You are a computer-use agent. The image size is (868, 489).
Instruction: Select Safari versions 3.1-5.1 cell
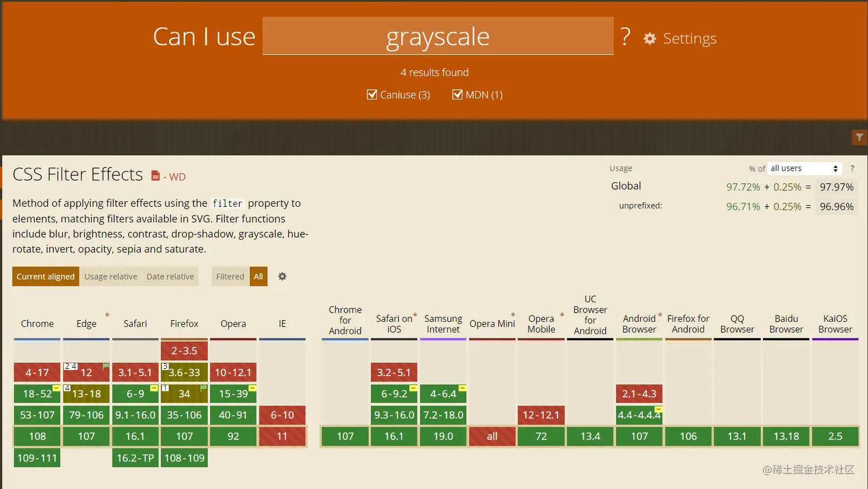(x=135, y=372)
